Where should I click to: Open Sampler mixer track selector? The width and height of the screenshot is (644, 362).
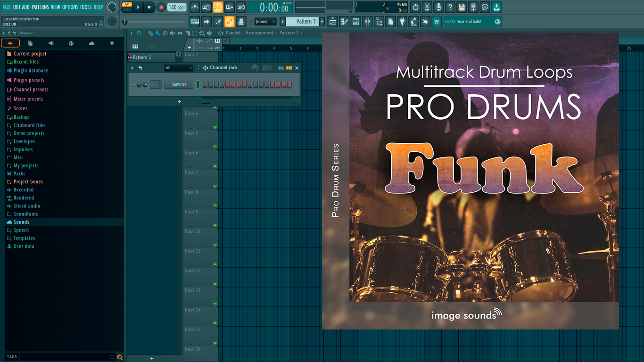[156, 84]
